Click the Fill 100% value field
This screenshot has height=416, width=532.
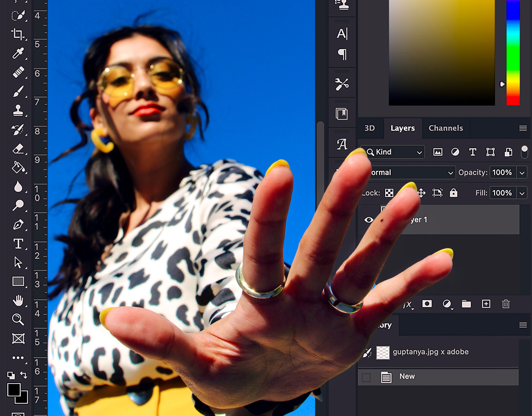pyautogui.click(x=503, y=193)
